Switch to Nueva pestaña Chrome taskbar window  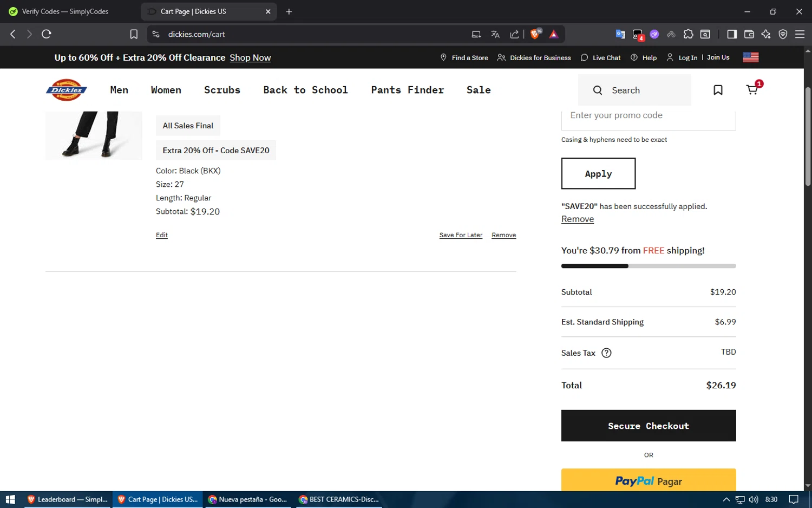pos(248,499)
